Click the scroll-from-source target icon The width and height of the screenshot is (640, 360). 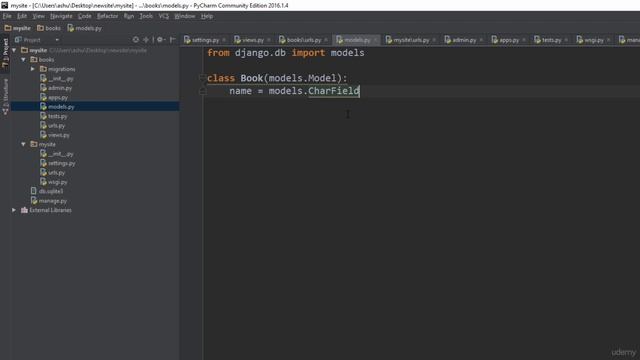(x=136, y=40)
